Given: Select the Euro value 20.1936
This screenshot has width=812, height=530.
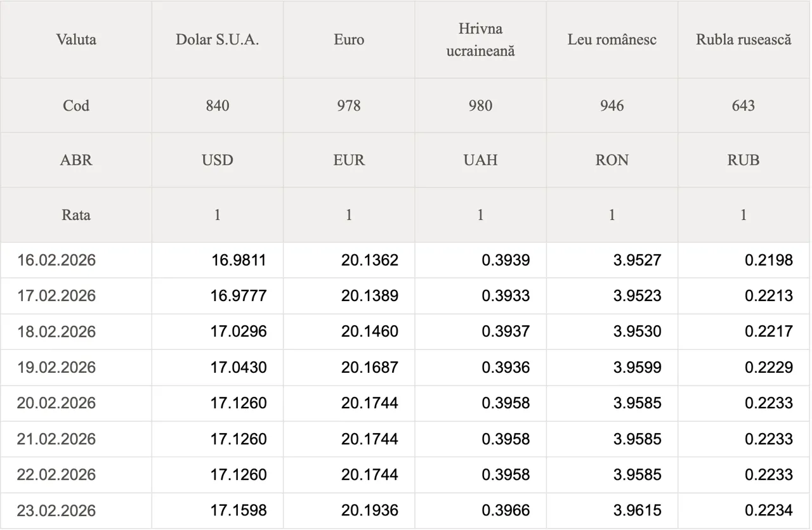Looking at the screenshot, I should (x=370, y=510).
